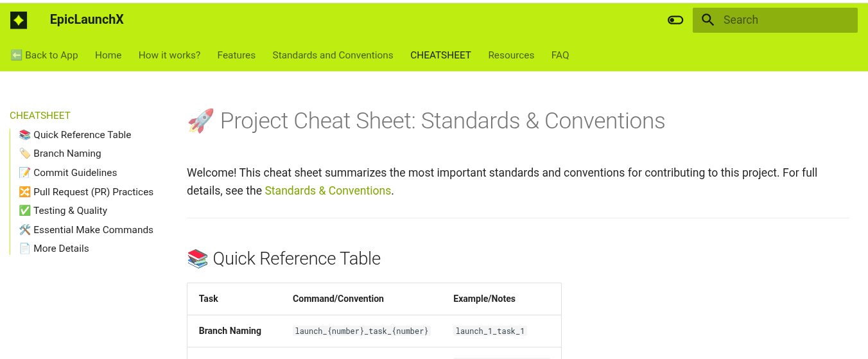Select the Resources tab
Image resolution: width=868 pixels, height=359 pixels.
pos(511,55)
